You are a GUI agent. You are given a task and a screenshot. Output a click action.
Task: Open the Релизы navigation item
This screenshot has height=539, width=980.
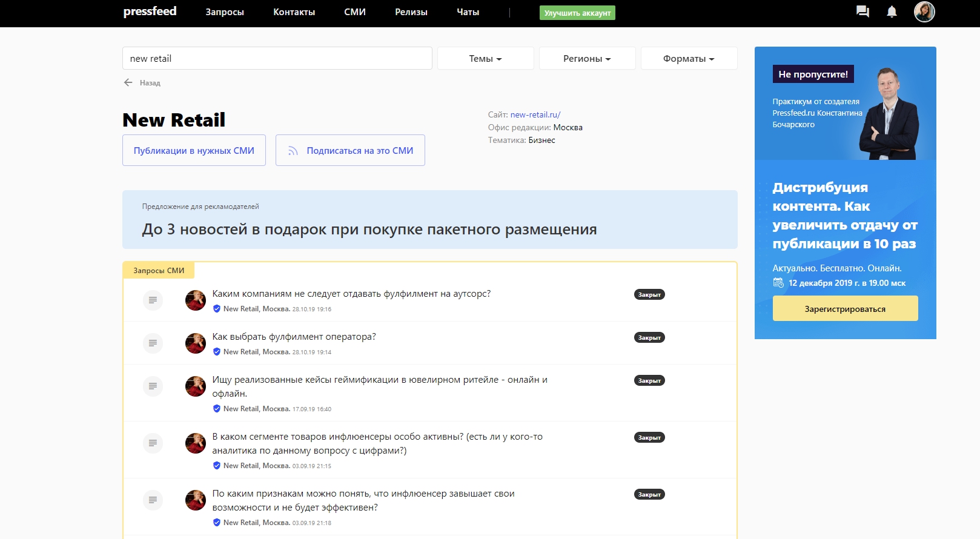[x=411, y=12]
